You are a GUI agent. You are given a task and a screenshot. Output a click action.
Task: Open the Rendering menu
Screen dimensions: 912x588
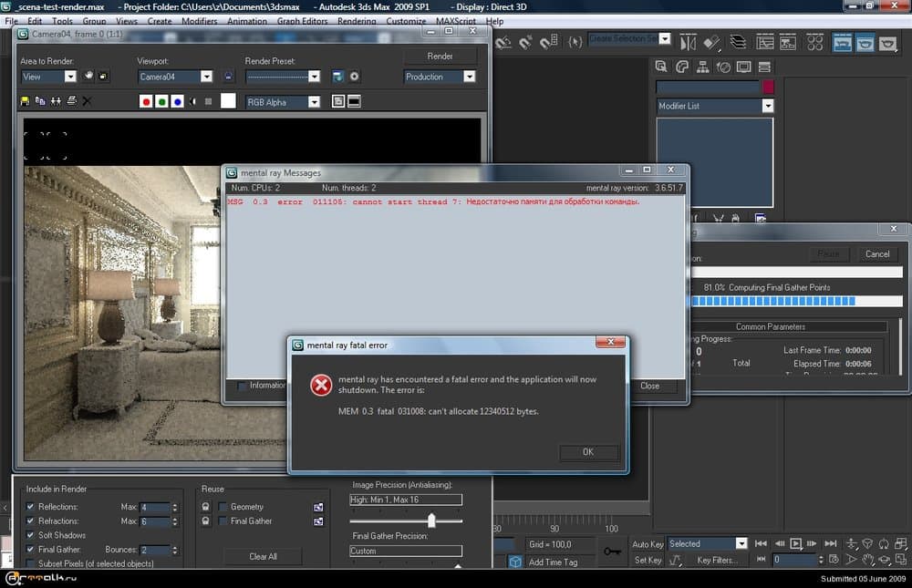pyautogui.click(x=357, y=21)
